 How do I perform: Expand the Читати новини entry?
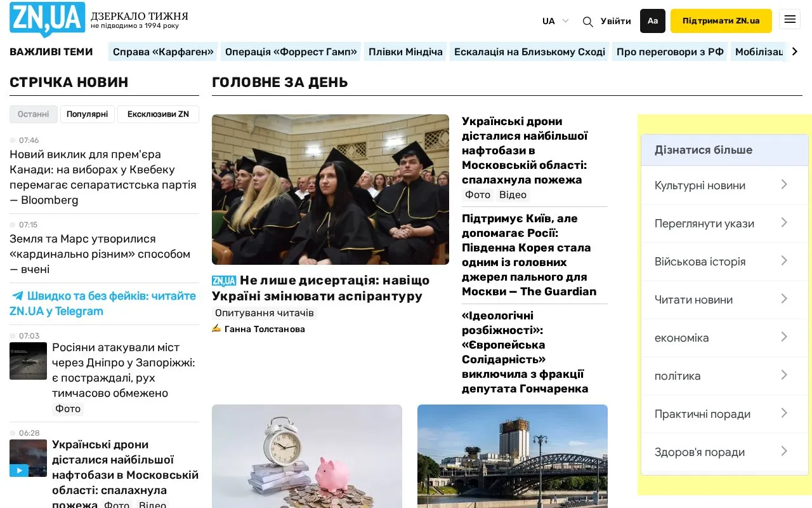point(724,300)
